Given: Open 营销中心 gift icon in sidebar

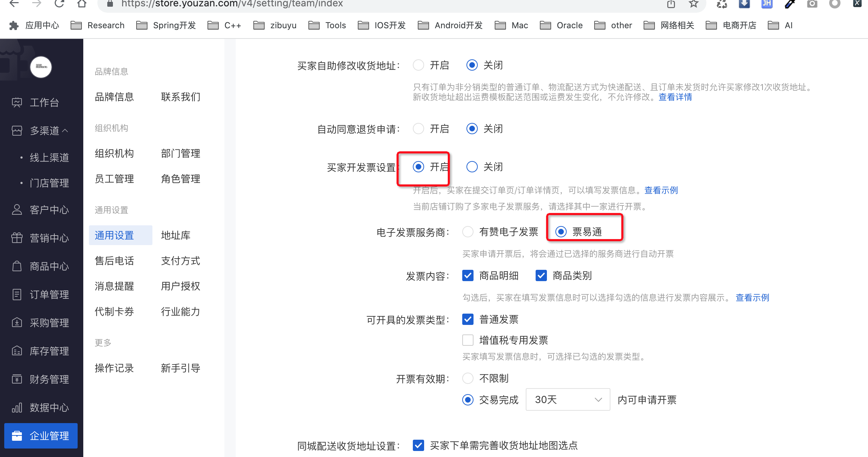Looking at the screenshot, I should (x=17, y=238).
